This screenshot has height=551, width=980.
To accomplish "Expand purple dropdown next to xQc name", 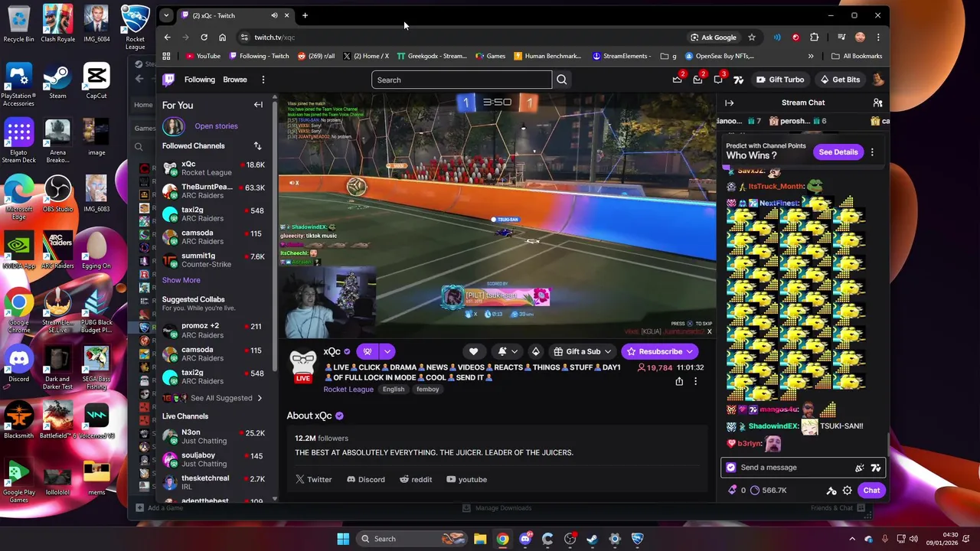I will pyautogui.click(x=387, y=351).
